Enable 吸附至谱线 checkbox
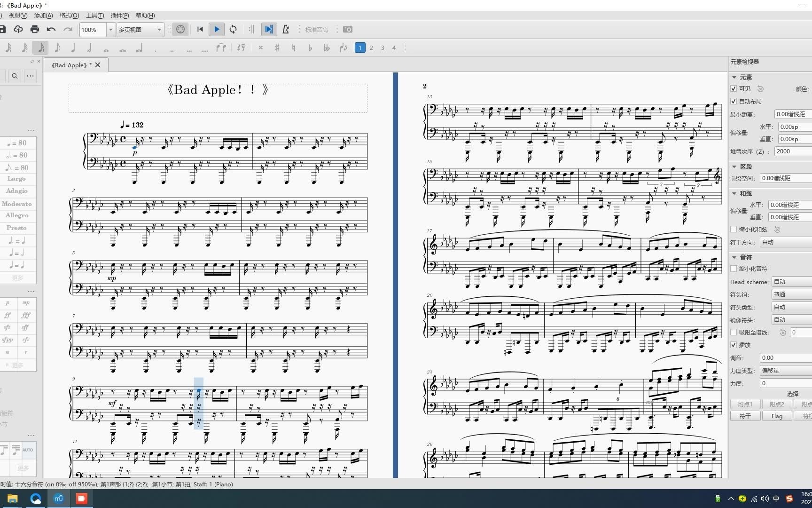The height and width of the screenshot is (508, 812). [x=734, y=332]
